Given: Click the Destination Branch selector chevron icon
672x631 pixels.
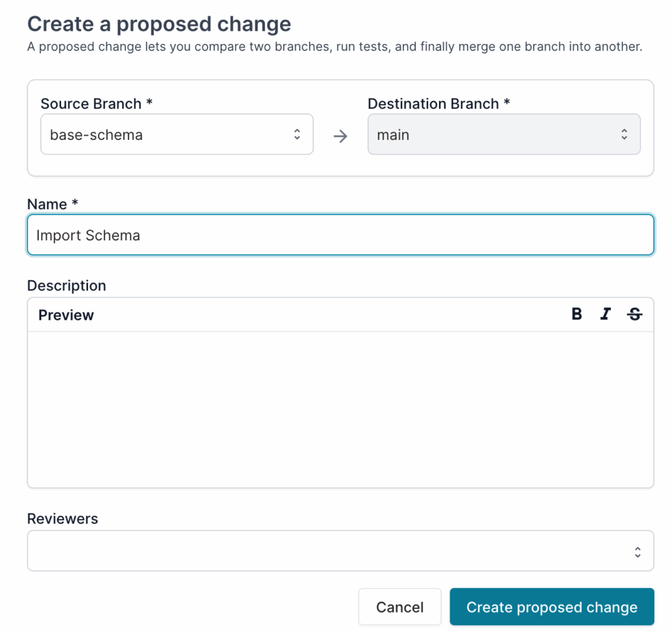Looking at the screenshot, I should point(625,134).
